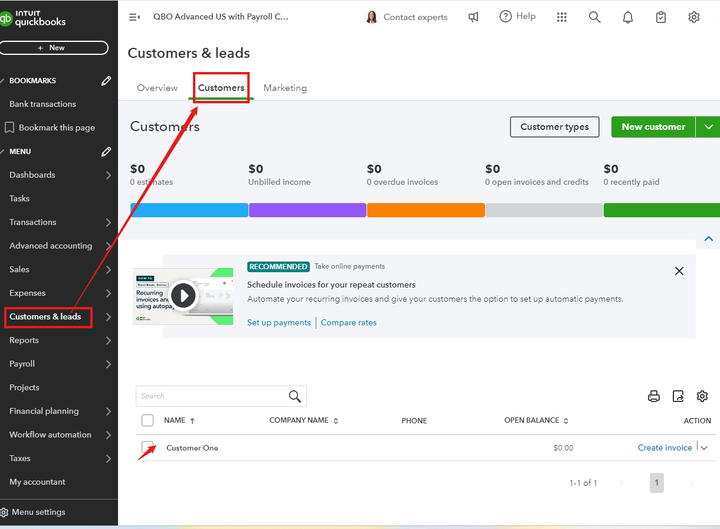Open Customer One row
Viewport: 720px width, 529px height.
pyautogui.click(x=192, y=448)
